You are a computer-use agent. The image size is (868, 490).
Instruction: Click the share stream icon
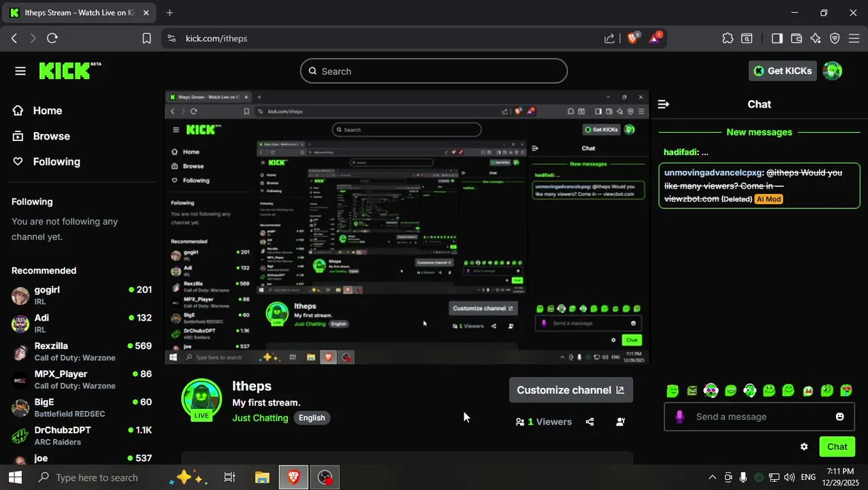pos(590,422)
